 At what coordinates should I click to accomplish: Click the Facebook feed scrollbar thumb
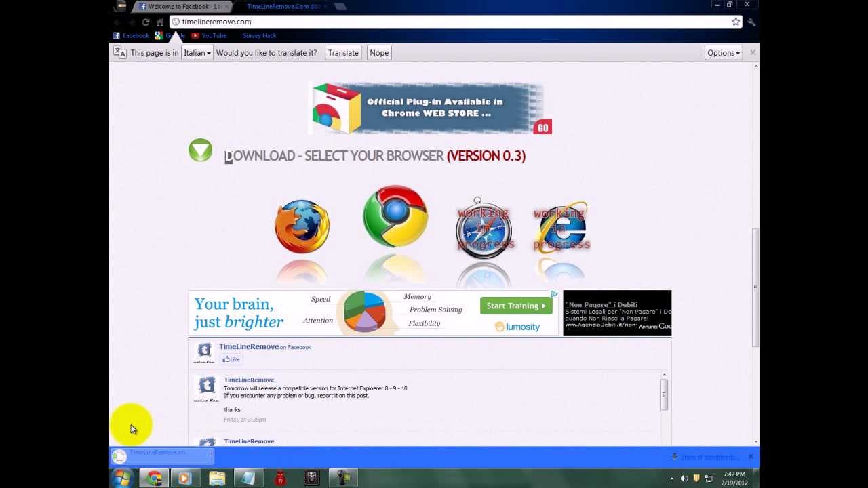tap(664, 393)
